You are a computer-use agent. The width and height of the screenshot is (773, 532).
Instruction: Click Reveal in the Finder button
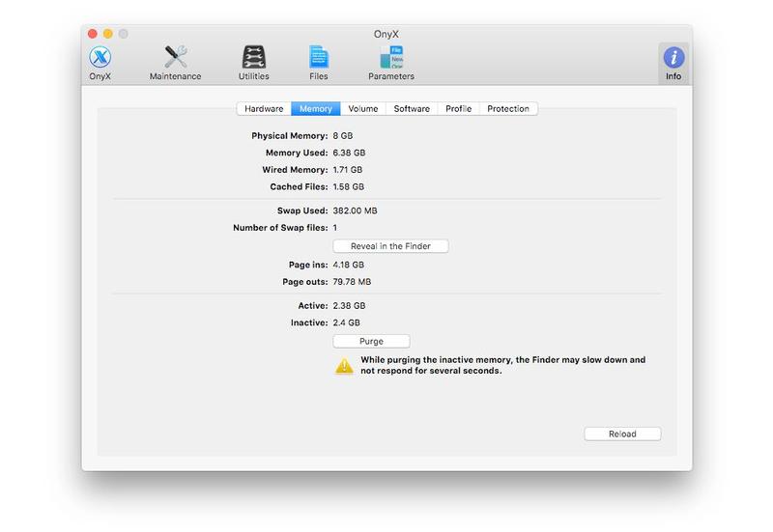(390, 246)
